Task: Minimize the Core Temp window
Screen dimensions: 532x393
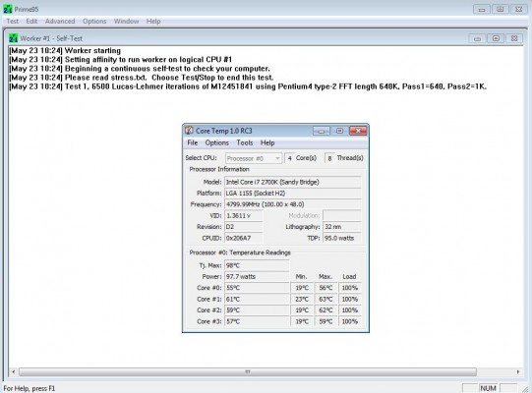Action: coord(321,131)
